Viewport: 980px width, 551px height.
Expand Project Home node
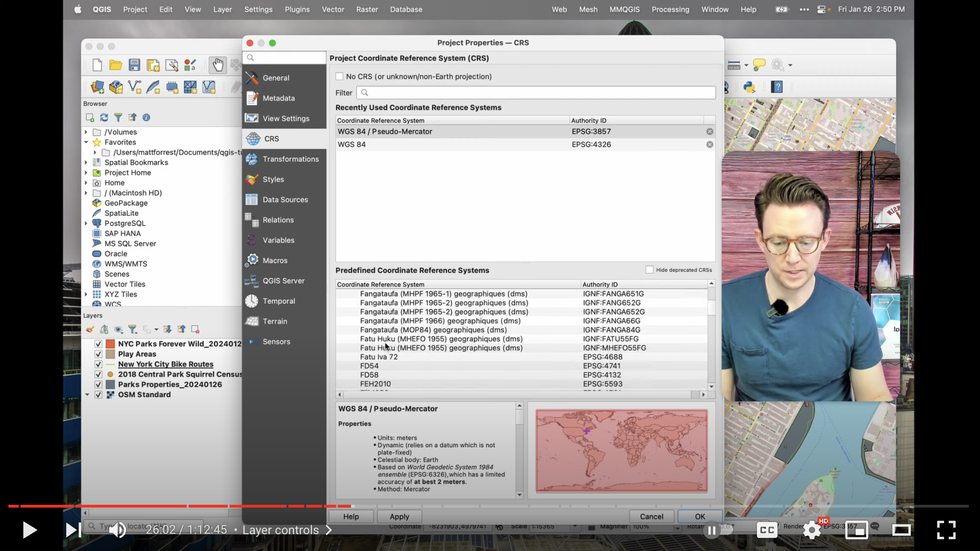86,173
